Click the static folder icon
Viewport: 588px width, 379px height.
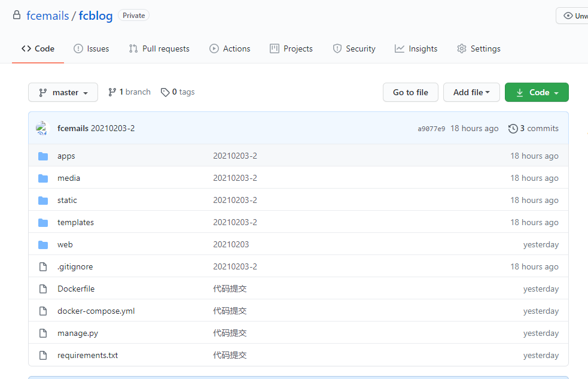(x=43, y=201)
